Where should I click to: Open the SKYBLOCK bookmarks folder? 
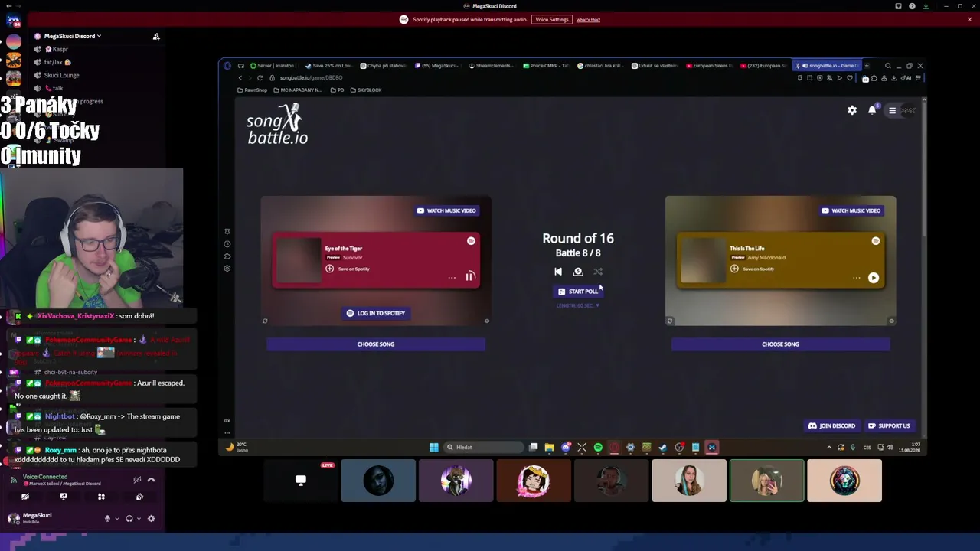click(366, 90)
